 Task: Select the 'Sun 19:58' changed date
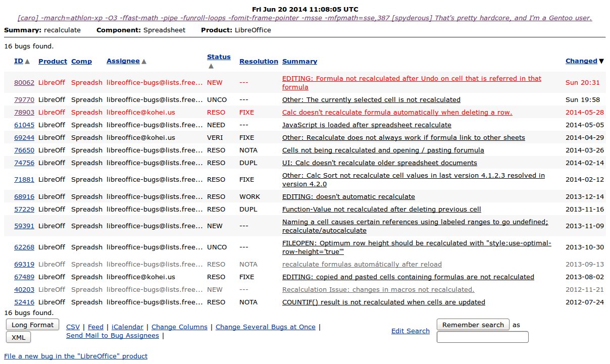click(x=583, y=99)
